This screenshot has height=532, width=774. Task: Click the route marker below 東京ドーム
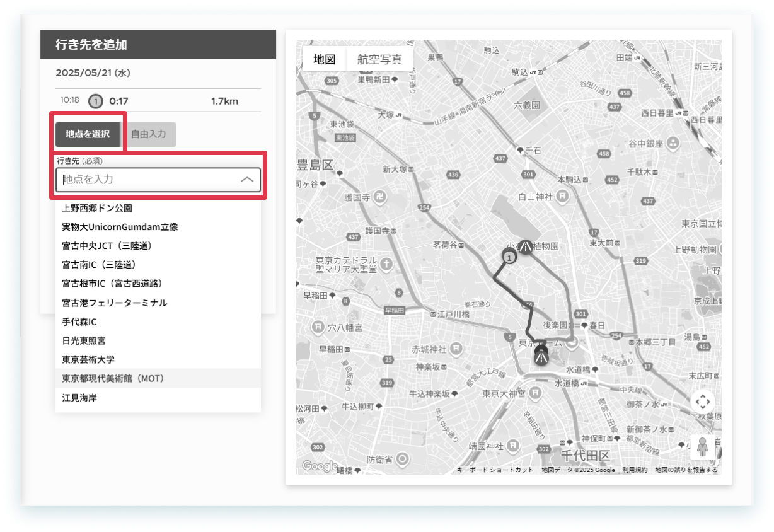pyautogui.click(x=541, y=357)
